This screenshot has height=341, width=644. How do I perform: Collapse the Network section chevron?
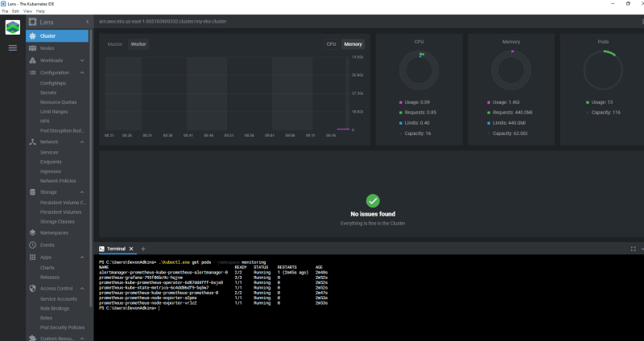point(82,142)
